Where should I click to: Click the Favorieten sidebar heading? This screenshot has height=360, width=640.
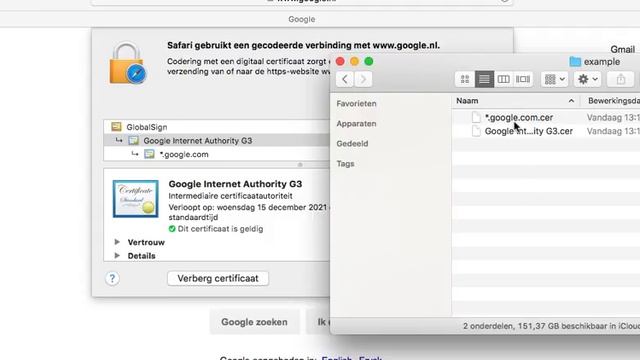[x=356, y=104]
